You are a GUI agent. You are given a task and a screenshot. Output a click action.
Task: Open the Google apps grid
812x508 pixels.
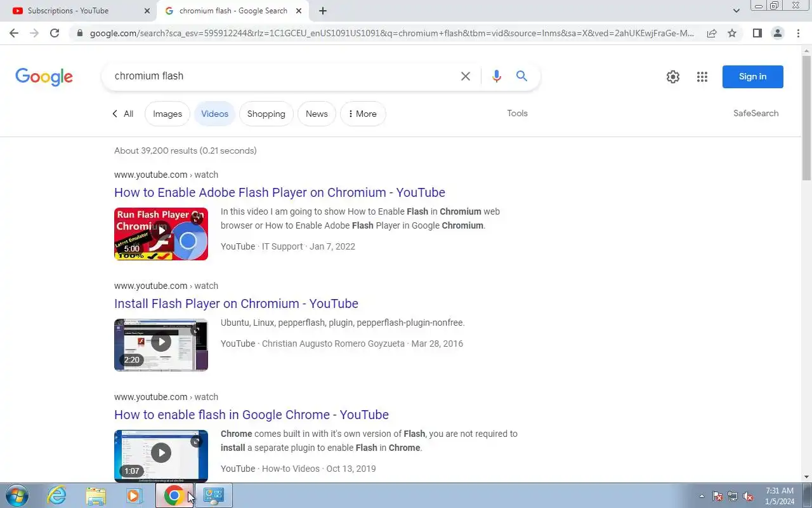coord(702,77)
